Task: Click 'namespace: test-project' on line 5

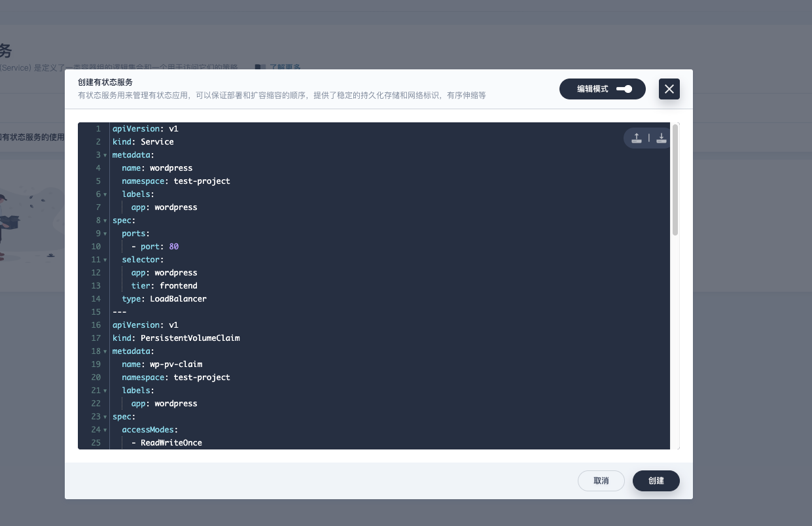Action: pos(176,181)
